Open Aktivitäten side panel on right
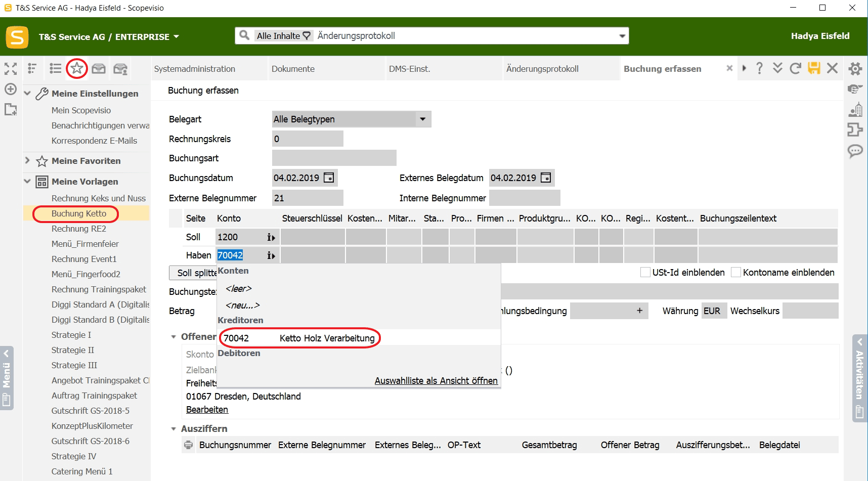Screen dimensions: 868x481 (x=860, y=378)
